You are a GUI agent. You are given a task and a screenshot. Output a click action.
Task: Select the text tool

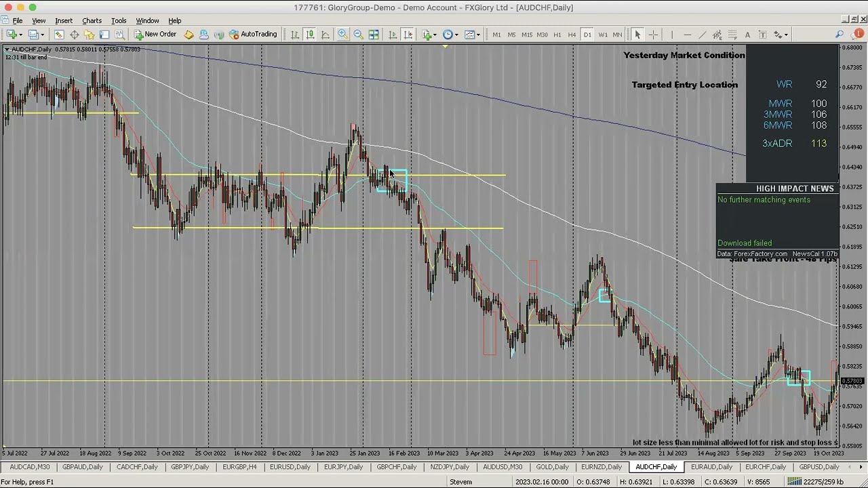[x=747, y=35]
